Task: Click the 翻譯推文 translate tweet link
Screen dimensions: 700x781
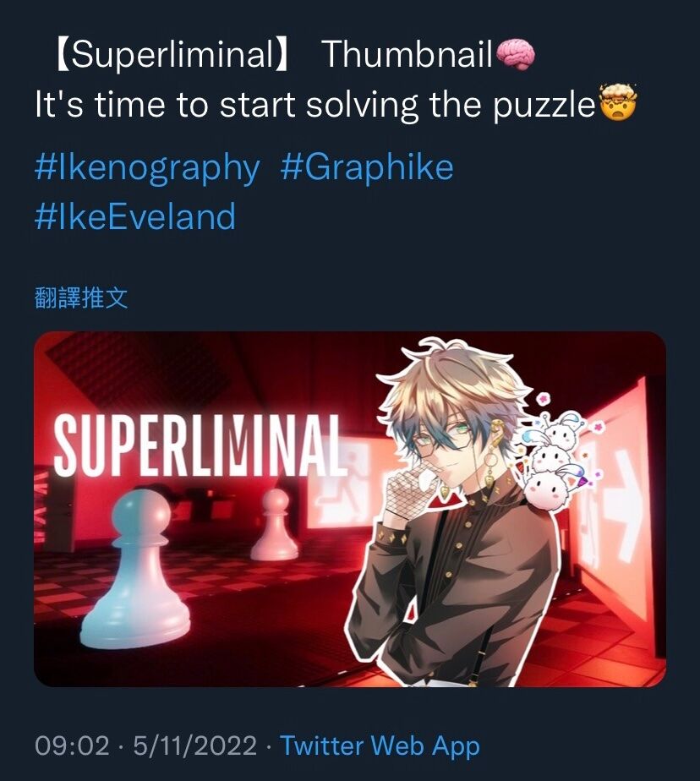Action: [81, 298]
